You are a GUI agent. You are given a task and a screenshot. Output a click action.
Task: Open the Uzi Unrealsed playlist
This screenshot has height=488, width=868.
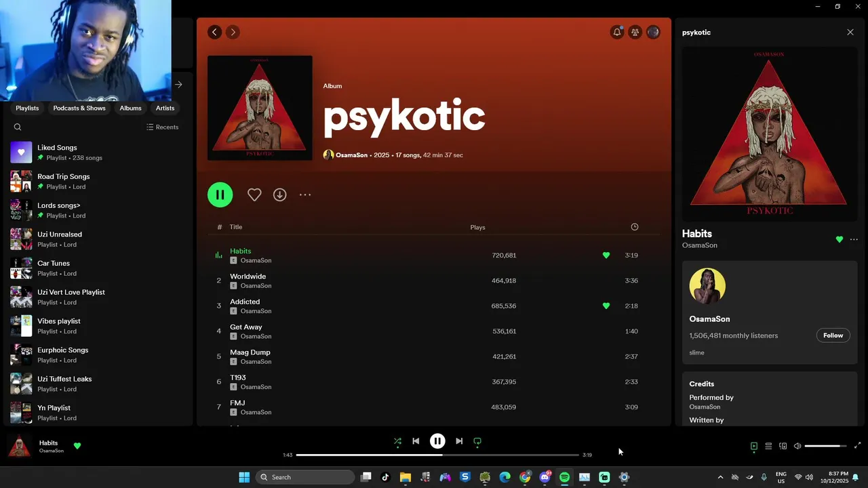pyautogui.click(x=96, y=239)
